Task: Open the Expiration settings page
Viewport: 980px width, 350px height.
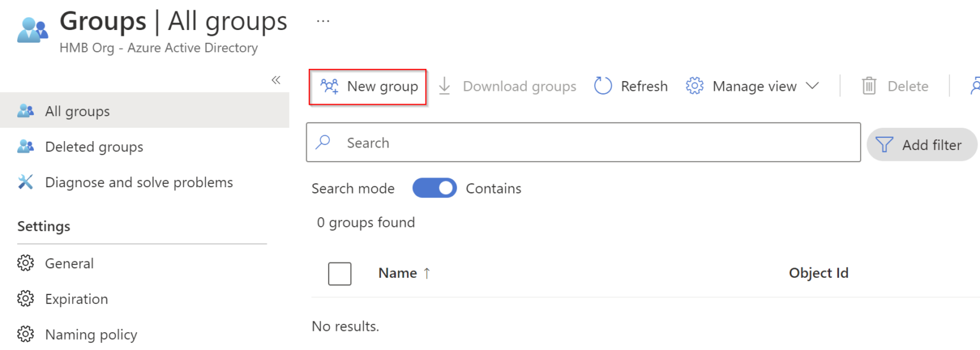Action: (76, 299)
